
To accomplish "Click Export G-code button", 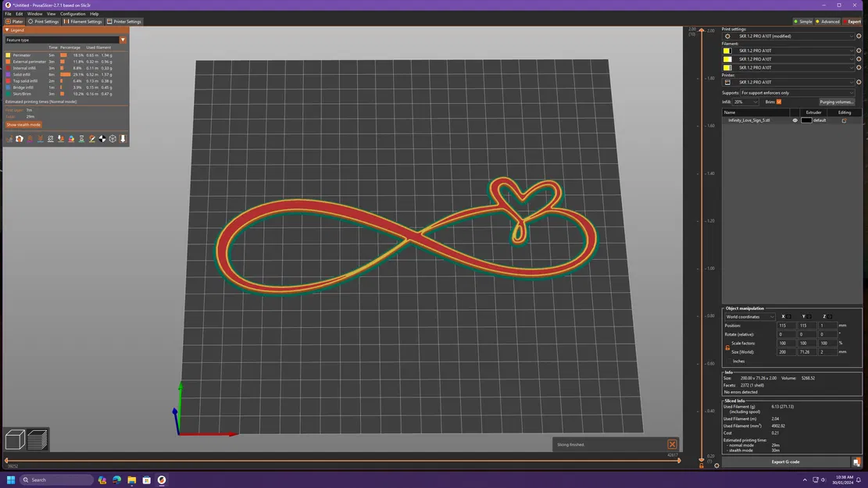I will (x=785, y=462).
